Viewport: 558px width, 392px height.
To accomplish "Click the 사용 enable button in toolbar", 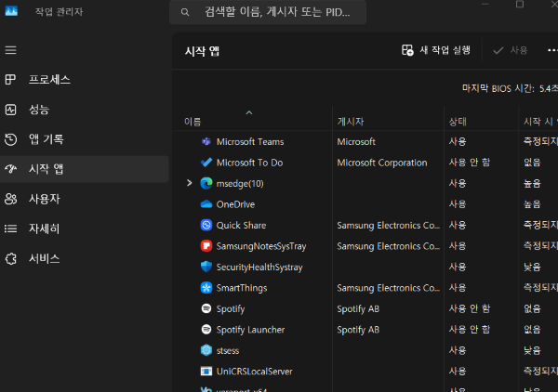I will coord(511,50).
